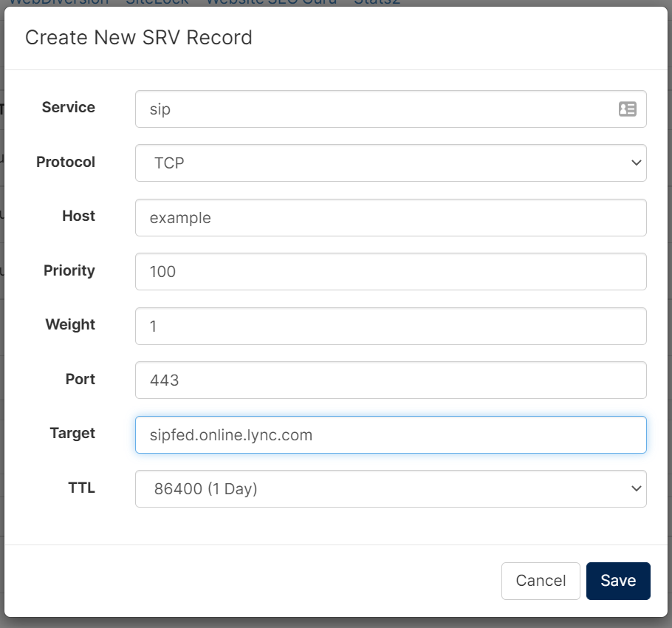Click the Port label text

pyautogui.click(x=80, y=379)
